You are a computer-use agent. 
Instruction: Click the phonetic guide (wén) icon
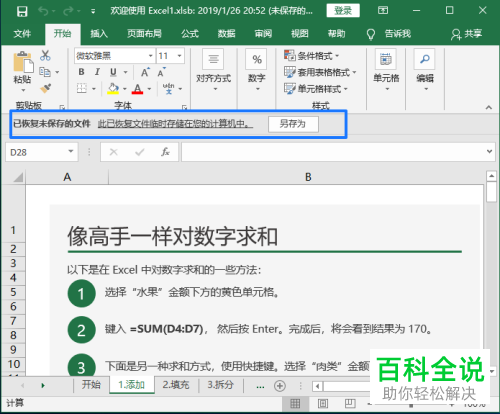tap(169, 88)
